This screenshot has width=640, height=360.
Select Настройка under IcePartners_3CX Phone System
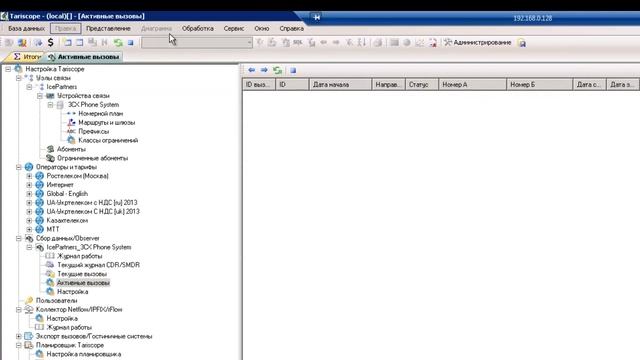(x=72, y=292)
